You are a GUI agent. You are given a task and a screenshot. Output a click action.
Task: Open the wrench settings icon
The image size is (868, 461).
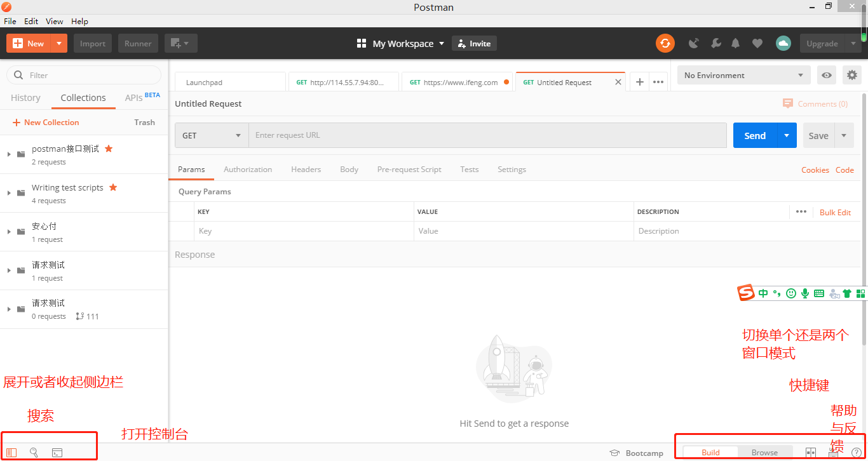pos(715,43)
